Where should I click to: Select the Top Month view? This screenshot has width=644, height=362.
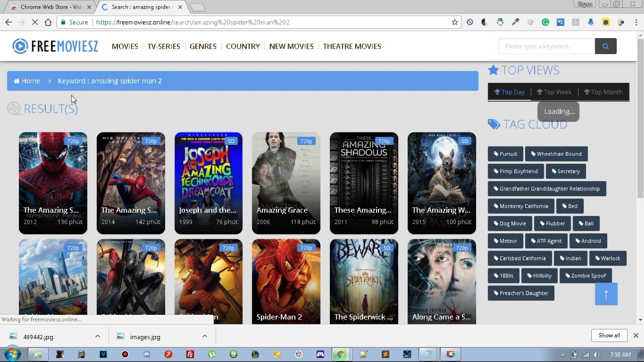pos(603,92)
